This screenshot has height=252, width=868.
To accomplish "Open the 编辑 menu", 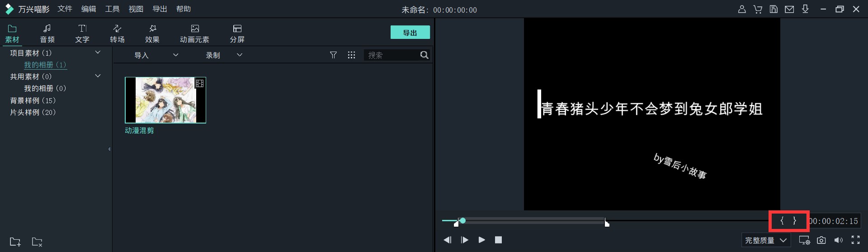I will point(89,9).
